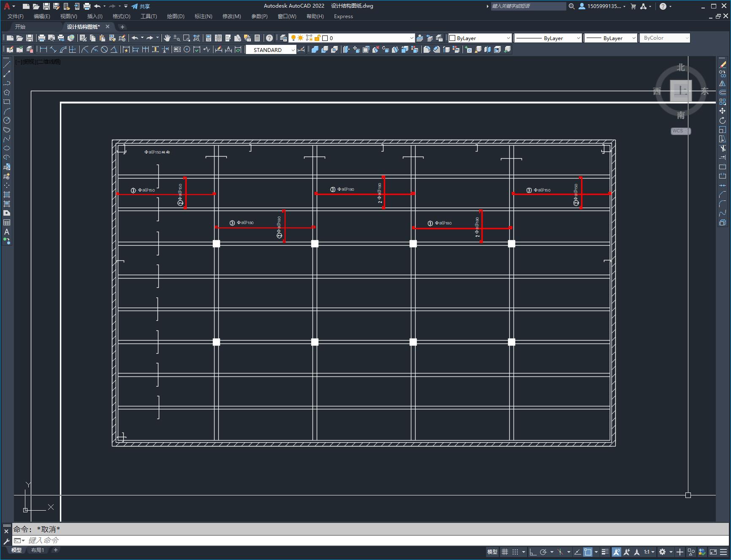Toggle the drawing grid display
The width and height of the screenshot is (731, 560).
pyautogui.click(x=505, y=552)
